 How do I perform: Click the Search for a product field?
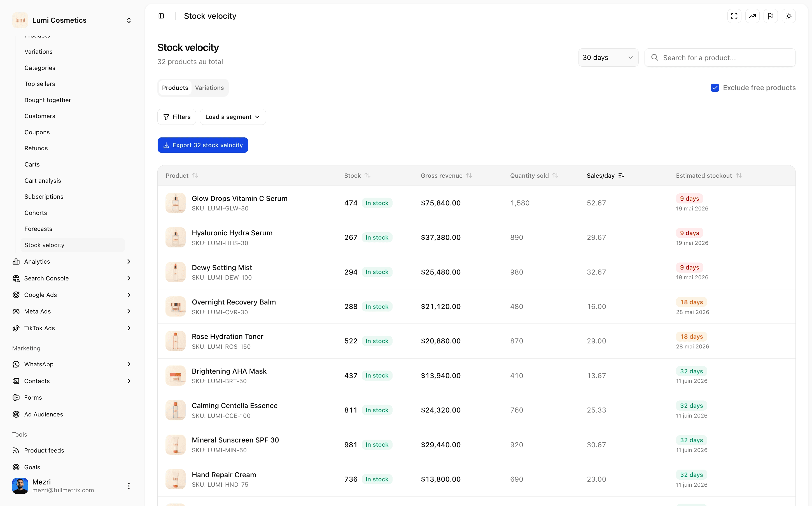720,58
